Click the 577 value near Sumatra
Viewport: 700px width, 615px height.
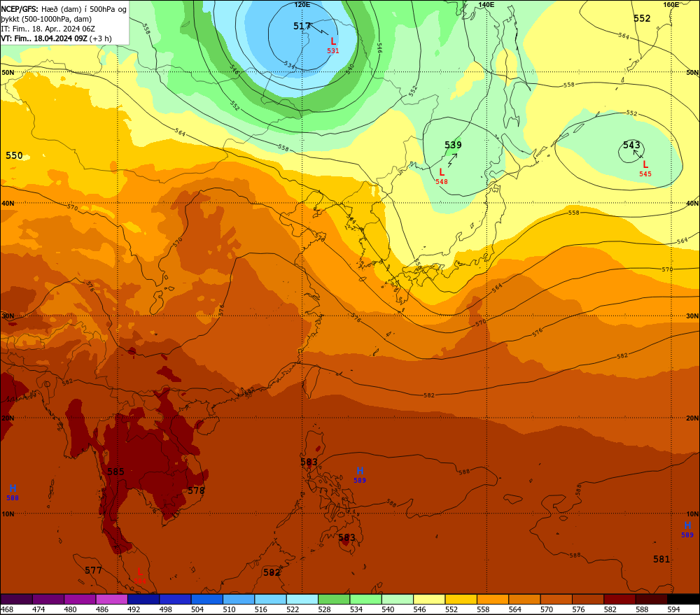(93, 570)
